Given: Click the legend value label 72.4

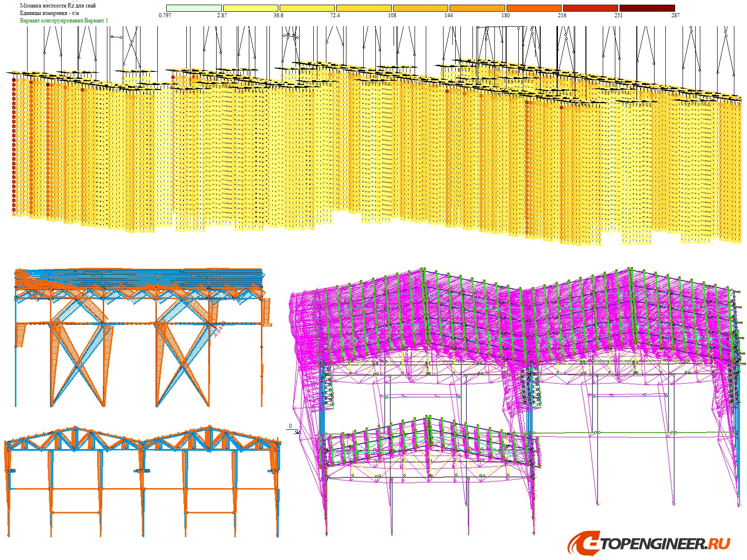Looking at the screenshot, I should click(x=334, y=15).
